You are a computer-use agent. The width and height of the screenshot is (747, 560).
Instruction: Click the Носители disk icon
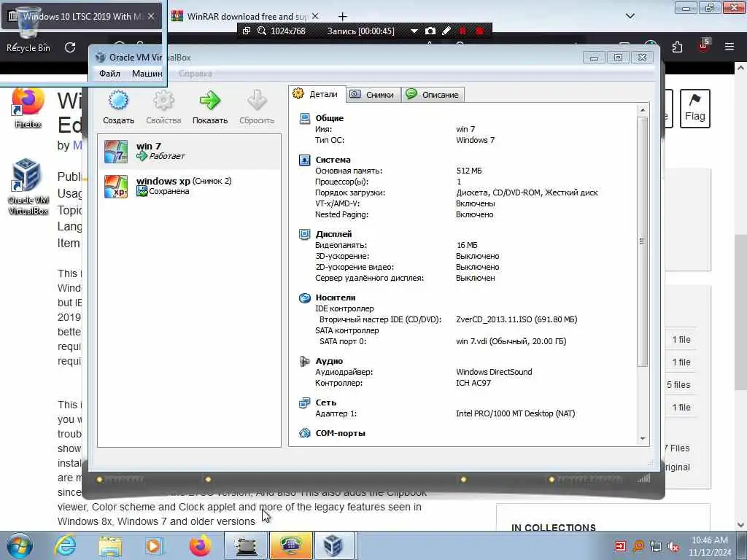tap(304, 297)
